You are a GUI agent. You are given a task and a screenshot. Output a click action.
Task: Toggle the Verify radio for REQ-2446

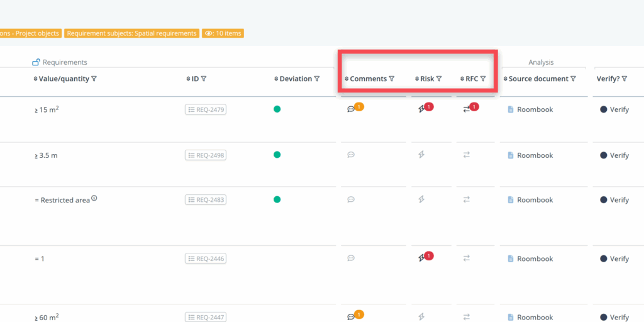coord(604,258)
